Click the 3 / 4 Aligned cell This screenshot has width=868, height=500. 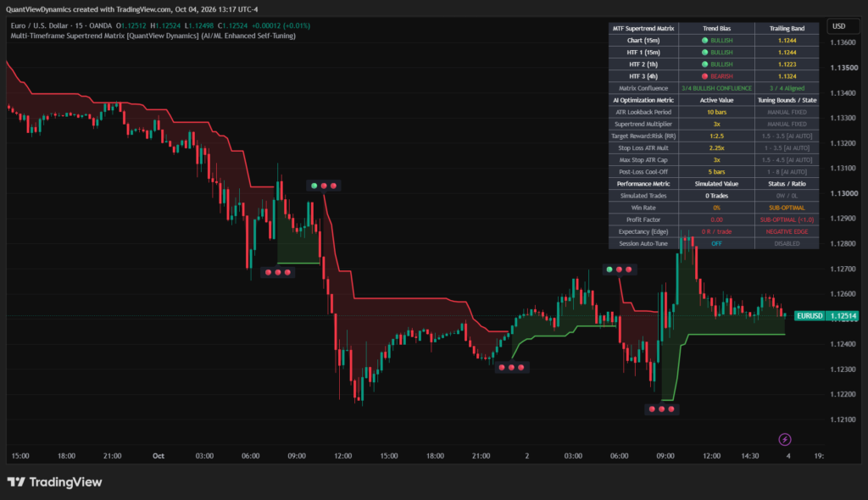coord(787,89)
